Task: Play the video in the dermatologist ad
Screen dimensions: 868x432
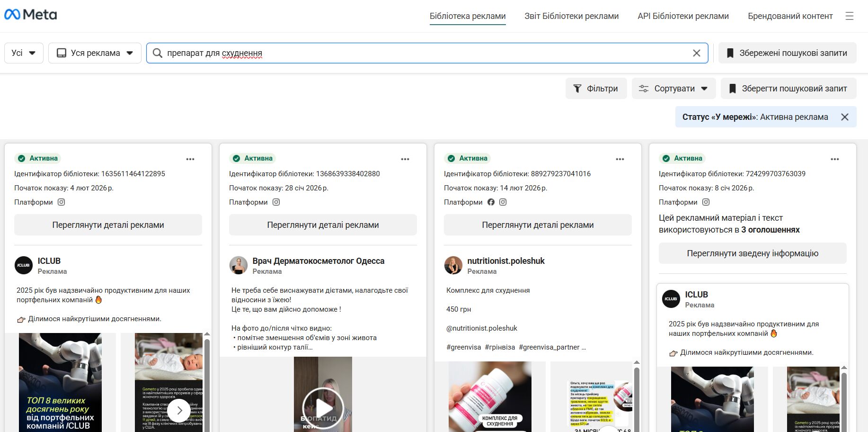Action: coord(323,409)
